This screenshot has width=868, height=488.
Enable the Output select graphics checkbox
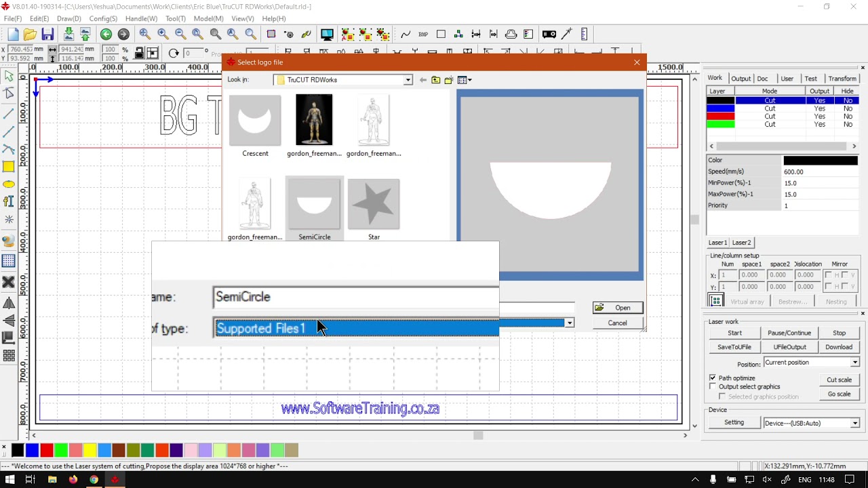[713, 386]
